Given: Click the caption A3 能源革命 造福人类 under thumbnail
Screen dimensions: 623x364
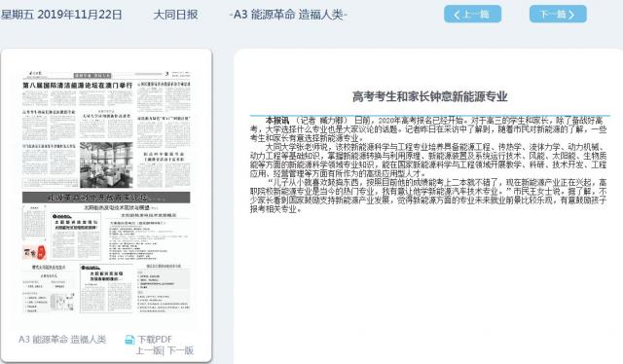Looking at the screenshot, I should click(x=62, y=340).
